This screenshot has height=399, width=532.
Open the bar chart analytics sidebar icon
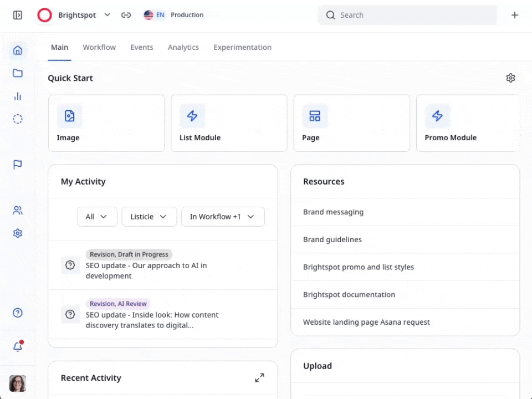(x=18, y=96)
